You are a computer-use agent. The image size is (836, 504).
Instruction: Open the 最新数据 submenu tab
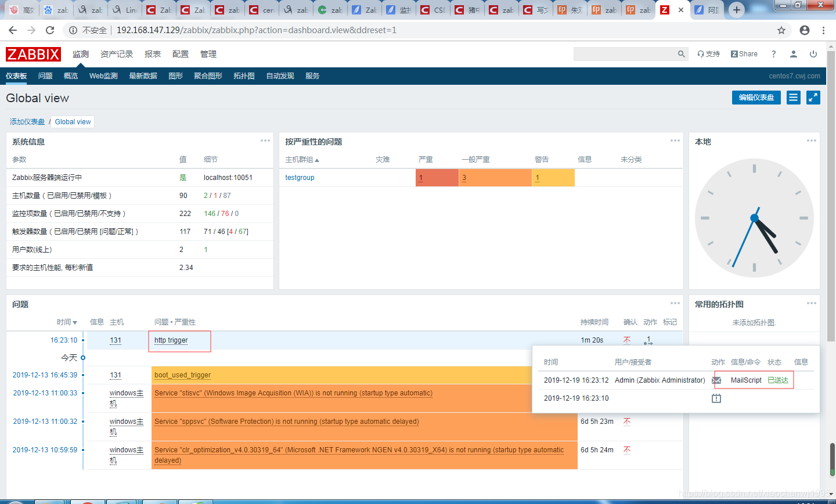tap(143, 76)
